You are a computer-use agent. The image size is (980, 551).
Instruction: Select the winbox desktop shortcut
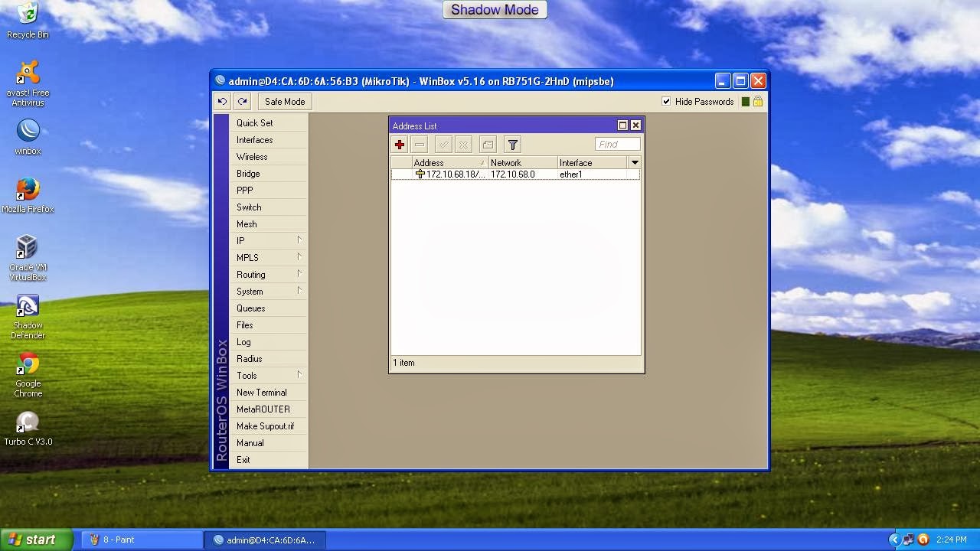tap(28, 138)
